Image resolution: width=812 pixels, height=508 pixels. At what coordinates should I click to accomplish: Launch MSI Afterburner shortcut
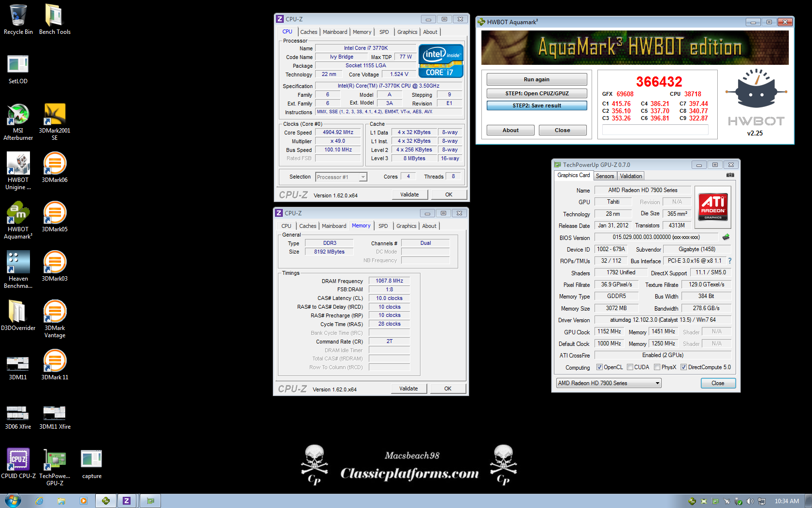point(18,121)
